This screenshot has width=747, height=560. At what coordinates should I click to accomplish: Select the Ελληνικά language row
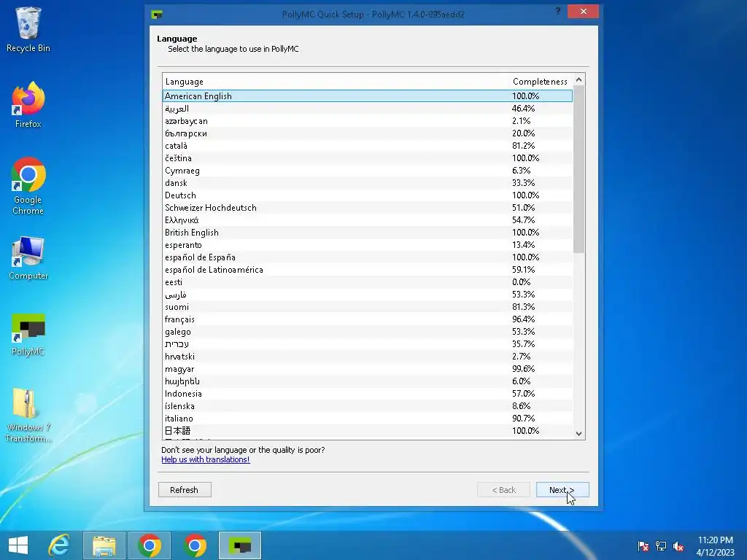368,220
